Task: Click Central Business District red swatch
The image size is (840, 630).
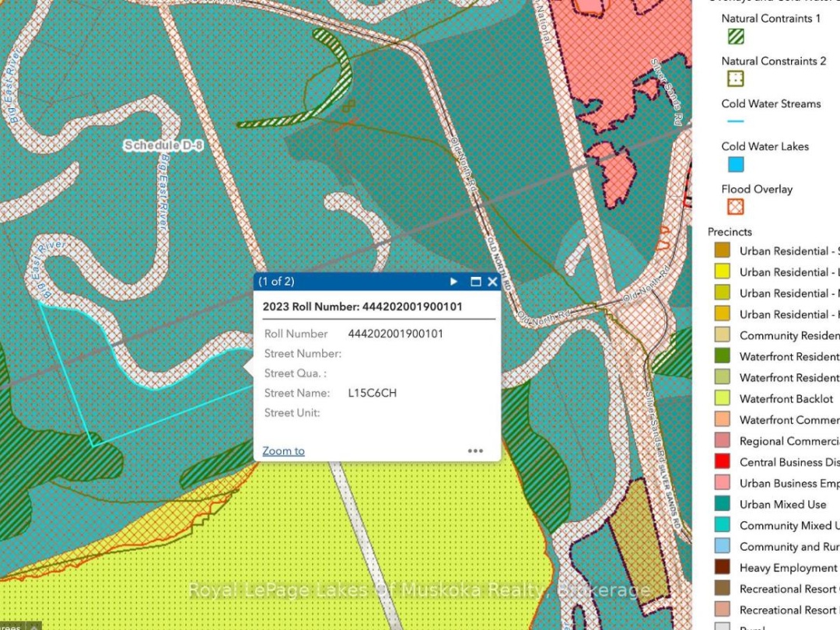Action: (723, 462)
